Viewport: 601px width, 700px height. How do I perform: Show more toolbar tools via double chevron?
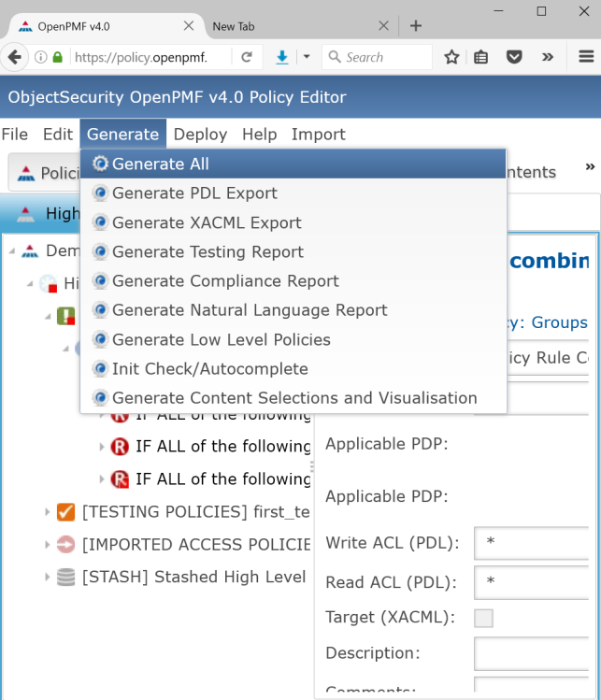548,57
